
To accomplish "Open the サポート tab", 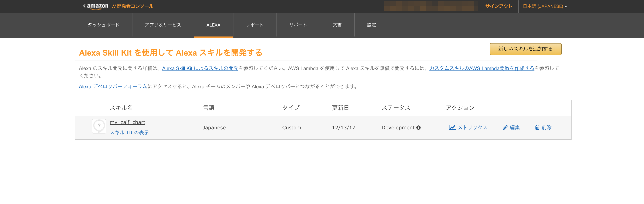I will pos(298,25).
